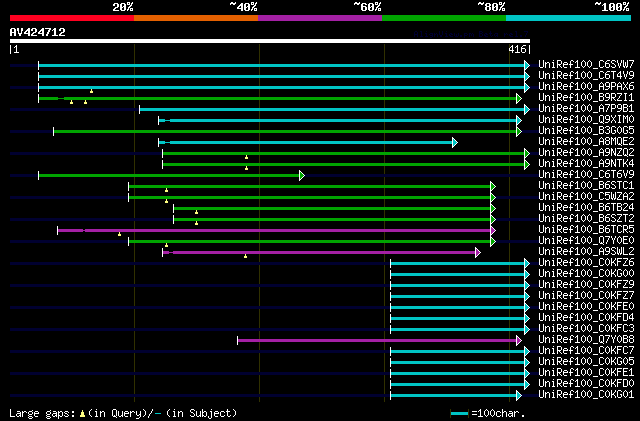Screen dimensions: 640x421
Task: Click the cyan alignment bar for UniRef100_C0KFZ9
Action: pos(458,285)
